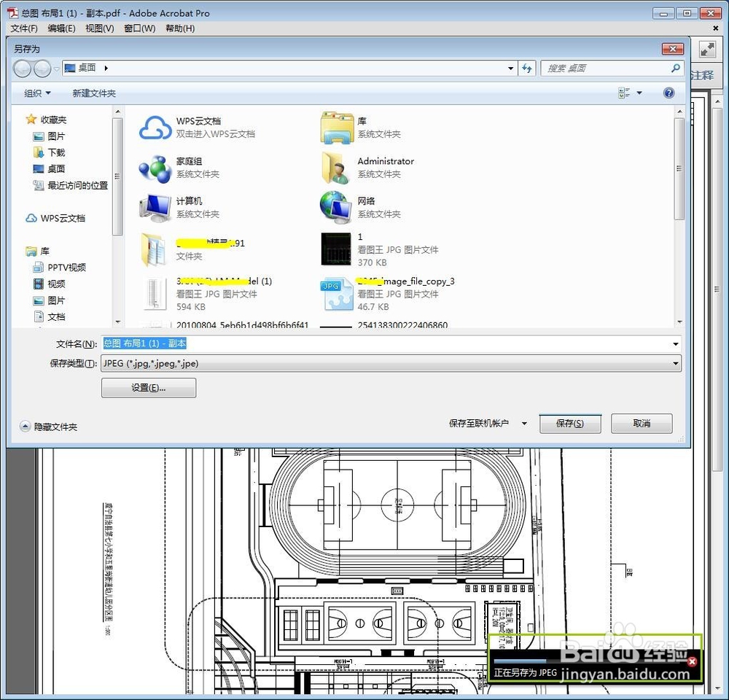Open the 编辑(E) menu
This screenshot has width=729, height=700.
(61, 28)
